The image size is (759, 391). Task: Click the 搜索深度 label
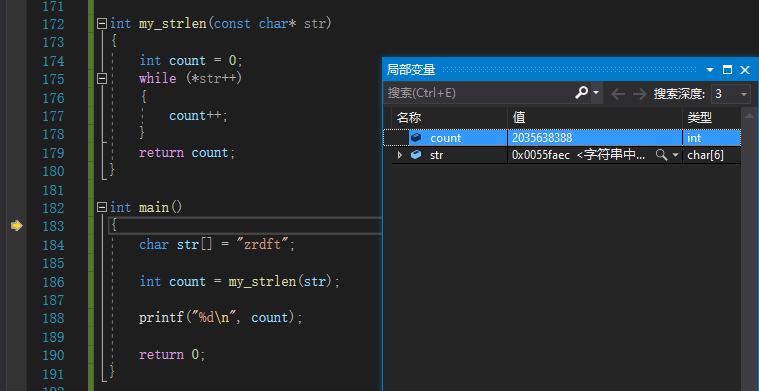click(x=679, y=94)
